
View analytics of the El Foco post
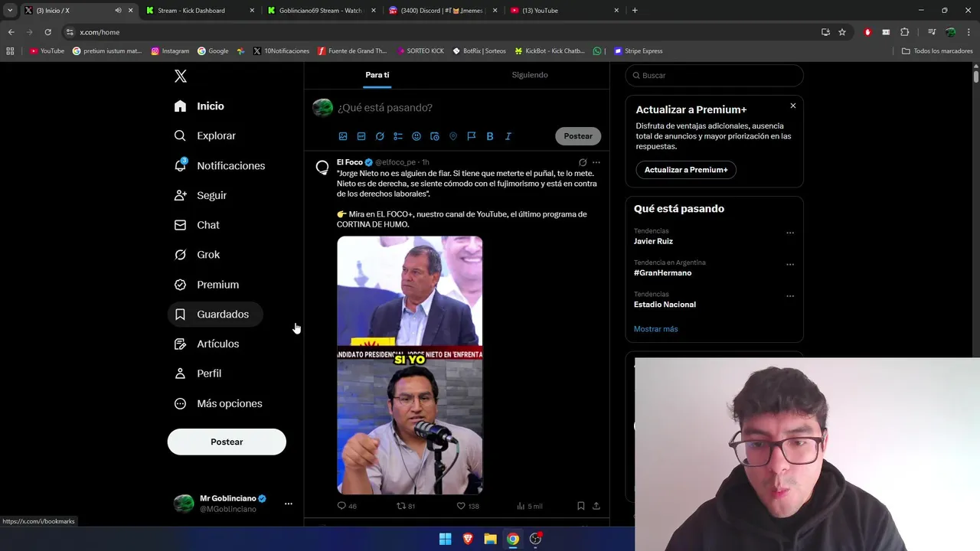529,506
